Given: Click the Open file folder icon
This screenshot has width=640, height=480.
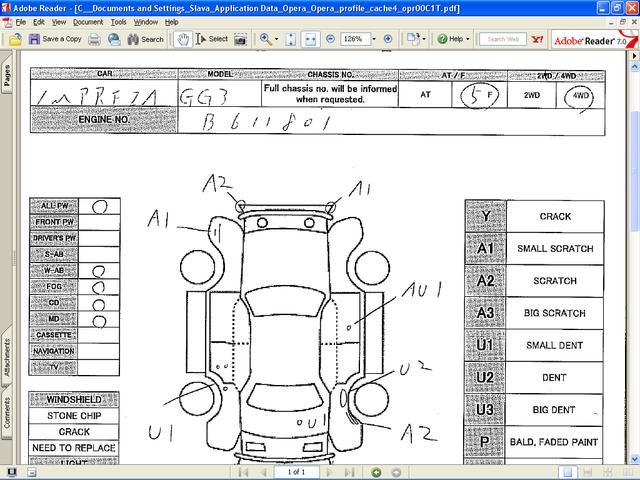Looking at the screenshot, I should 15,39.
